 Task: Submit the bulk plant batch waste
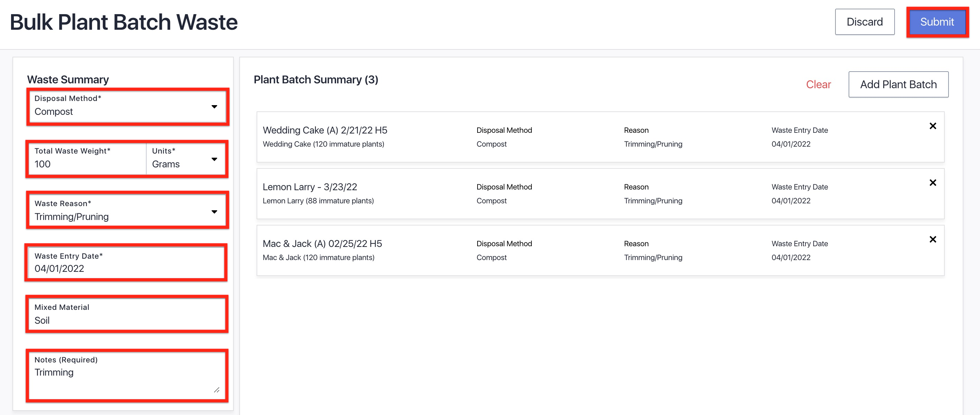[x=937, y=22]
